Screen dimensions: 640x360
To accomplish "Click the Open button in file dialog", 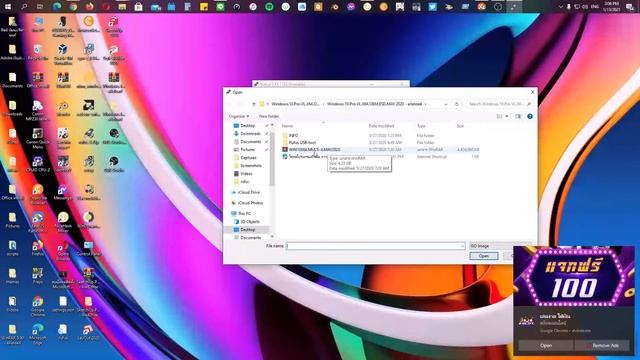I will [484, 256].
